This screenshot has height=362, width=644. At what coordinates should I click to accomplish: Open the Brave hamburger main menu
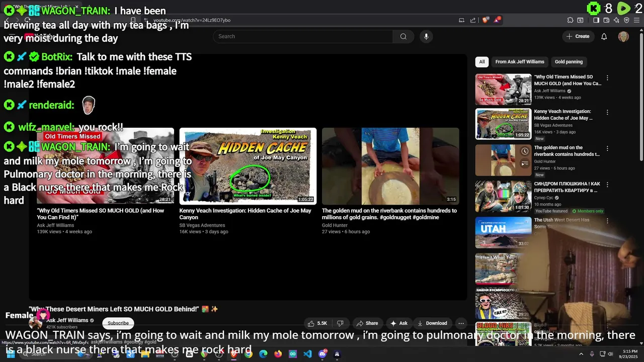636,20
